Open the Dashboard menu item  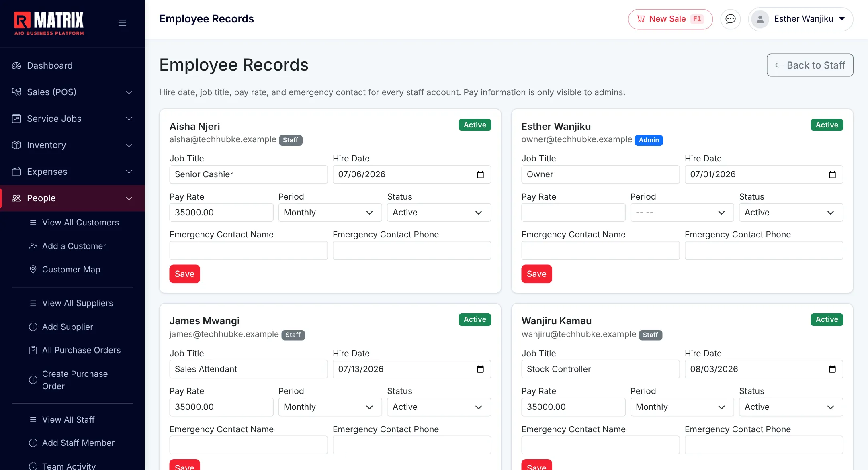pyautogui.click(x=72, y=65)
